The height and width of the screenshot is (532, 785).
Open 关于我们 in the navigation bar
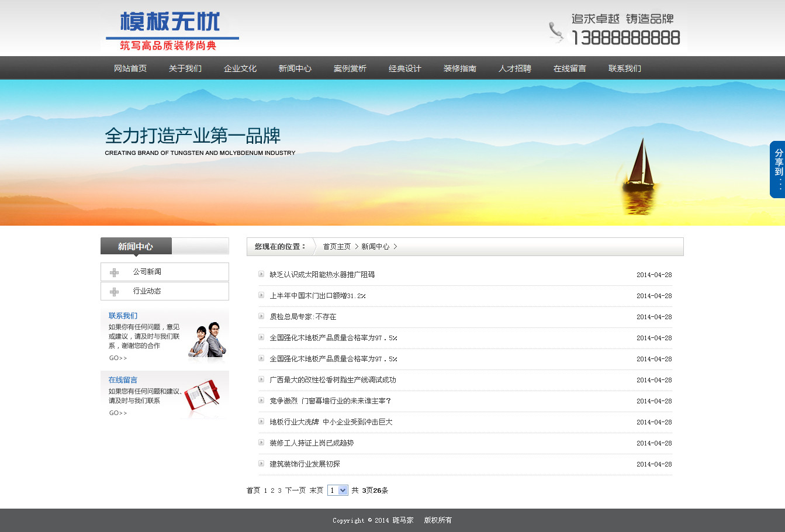click(185, 68)
